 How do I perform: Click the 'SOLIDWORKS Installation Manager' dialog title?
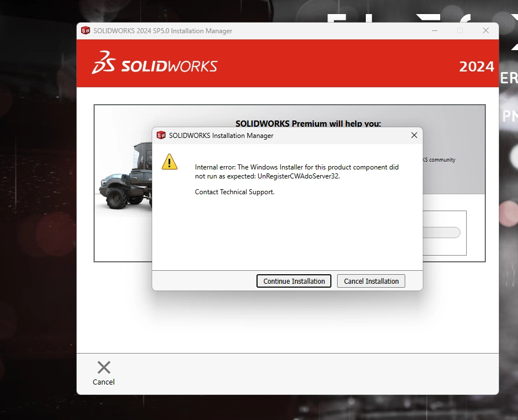[221, 136]
